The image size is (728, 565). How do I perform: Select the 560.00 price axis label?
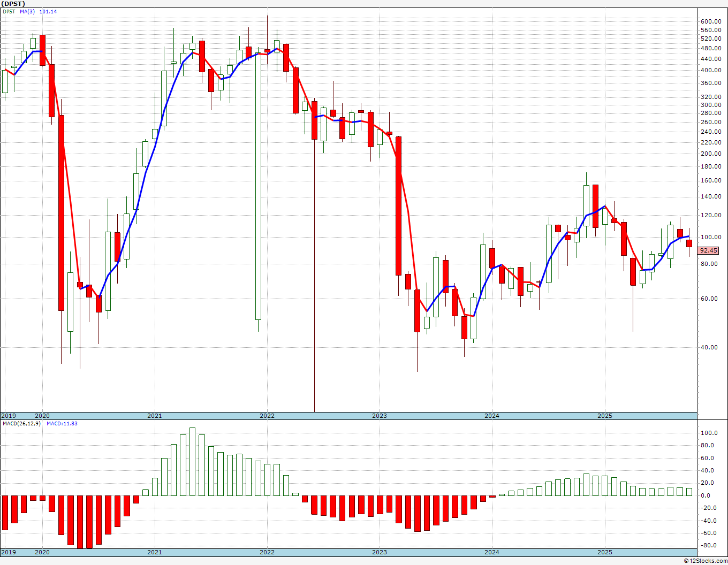pyautogui.click(x=711, y=30)
